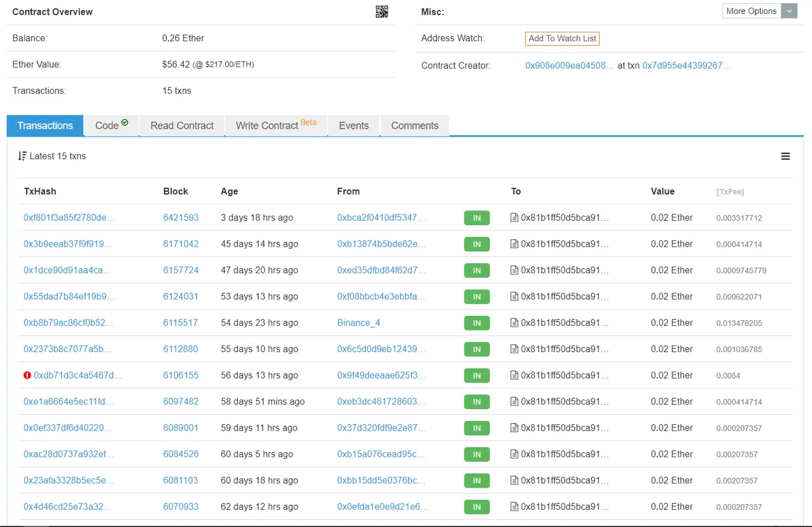Image resolution: width=812 pixels, height=527 pixels.
Task: Open block 6171042
Action: point(181,244)
